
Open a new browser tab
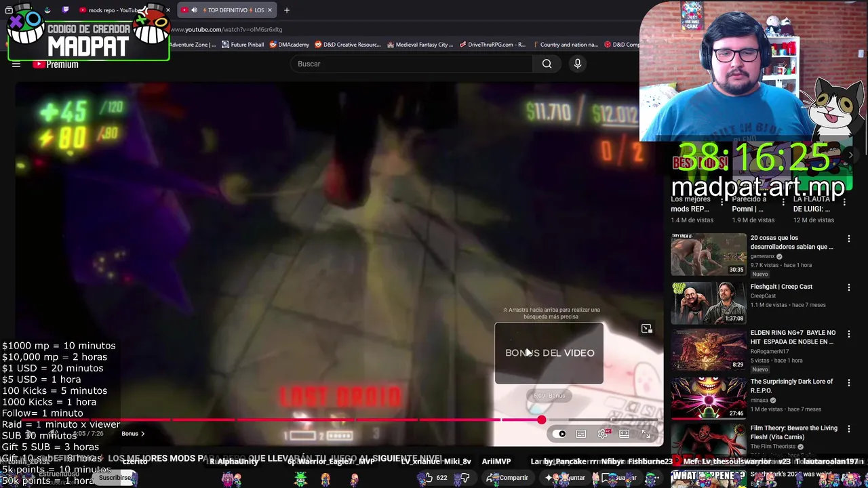287,10
